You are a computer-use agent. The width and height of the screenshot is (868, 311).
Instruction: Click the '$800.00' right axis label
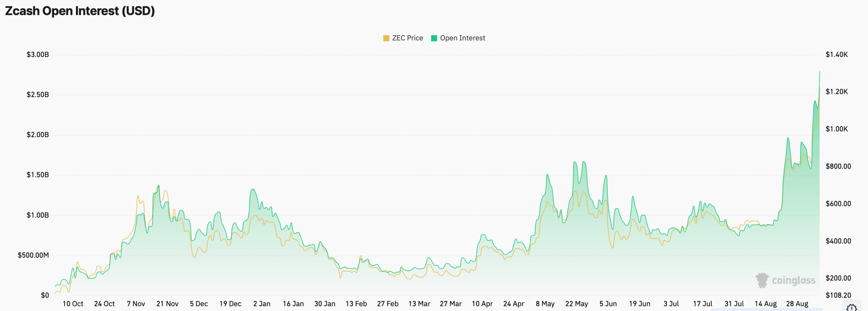[838, 167]
